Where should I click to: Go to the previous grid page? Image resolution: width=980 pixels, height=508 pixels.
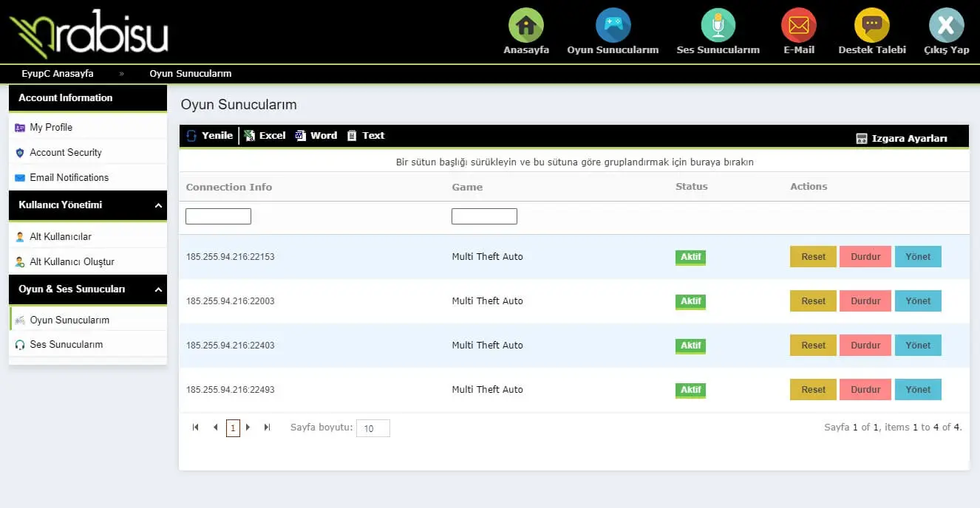pos(215,428)
